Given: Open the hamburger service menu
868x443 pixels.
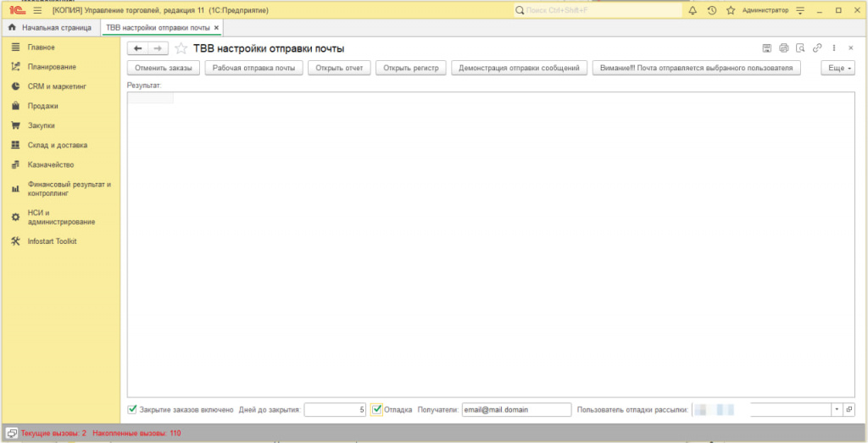Looking at the screenshot, I should point(37,10).
